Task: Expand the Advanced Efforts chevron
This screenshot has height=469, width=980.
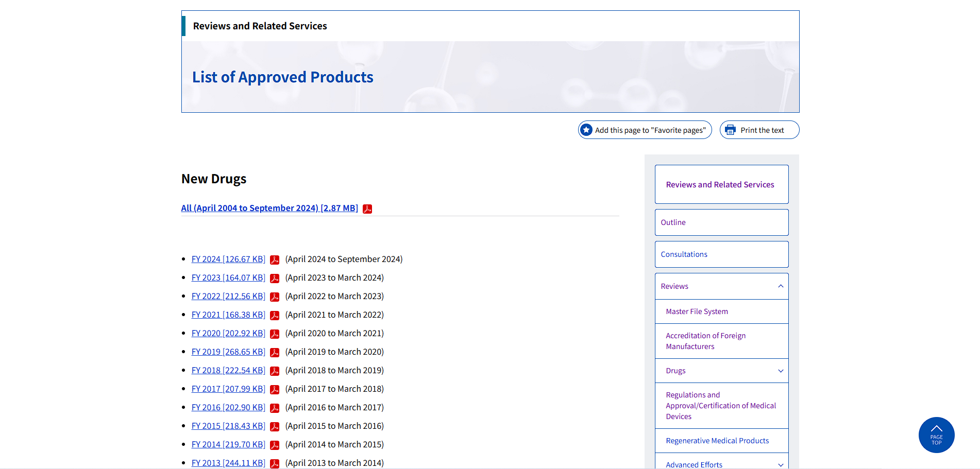Action: [781, 464]
